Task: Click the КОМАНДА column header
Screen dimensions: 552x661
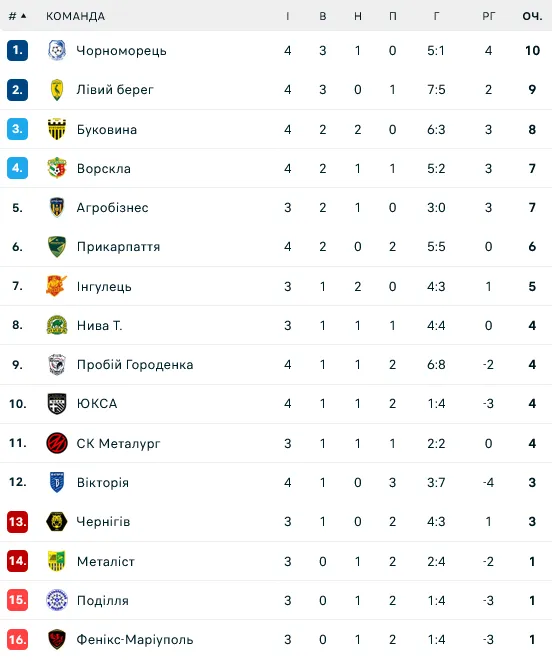Action: (x=75, y=16)
